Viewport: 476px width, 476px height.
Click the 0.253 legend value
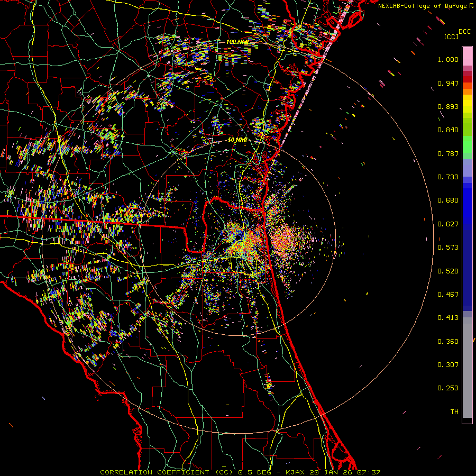(448, 388)
